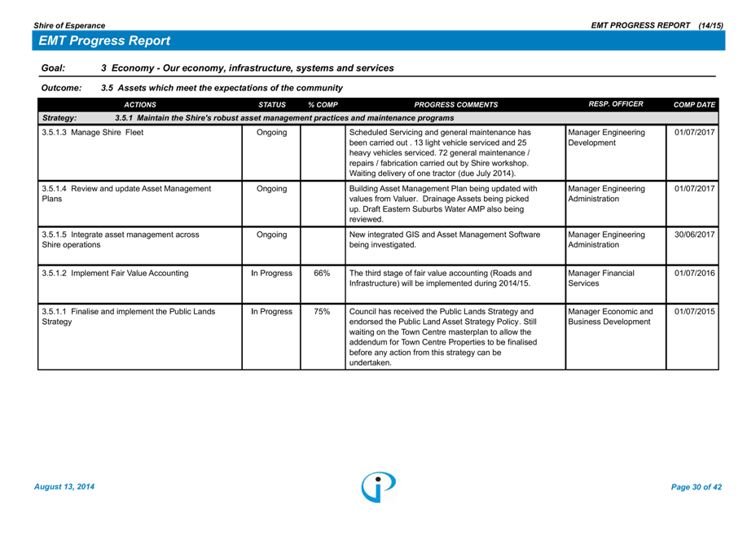Click the 01/07/2016 completion date
756x535 pixels.
pos(694,273)
